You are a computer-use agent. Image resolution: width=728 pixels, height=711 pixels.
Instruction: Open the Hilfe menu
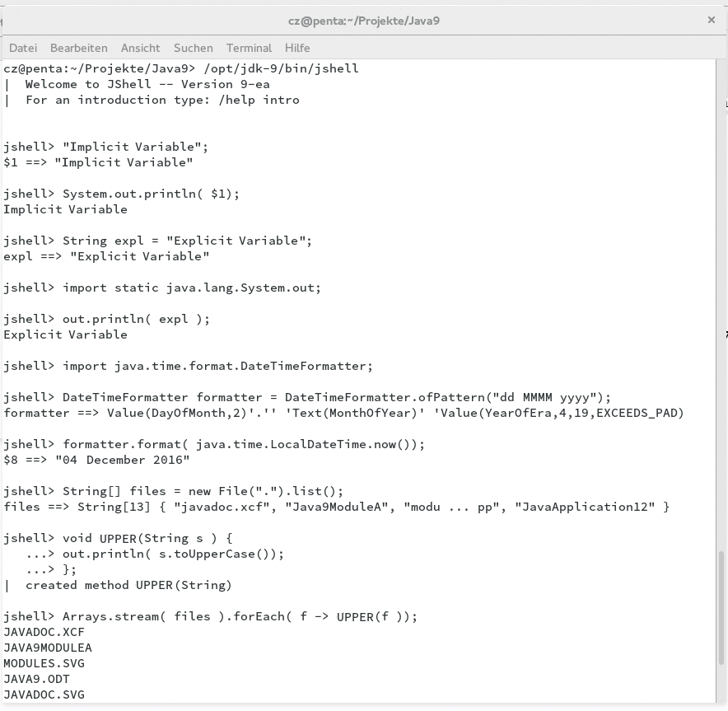pyautogui.click(x=296, y=48)
